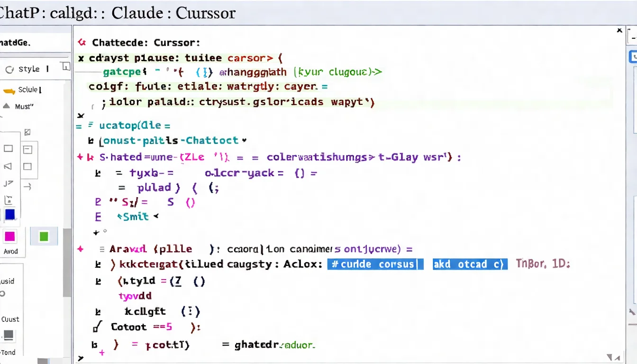The height and width of the screenshot is (364, 637).
Task: Open the Cursor menu item
Action: [x=205, y=13]
